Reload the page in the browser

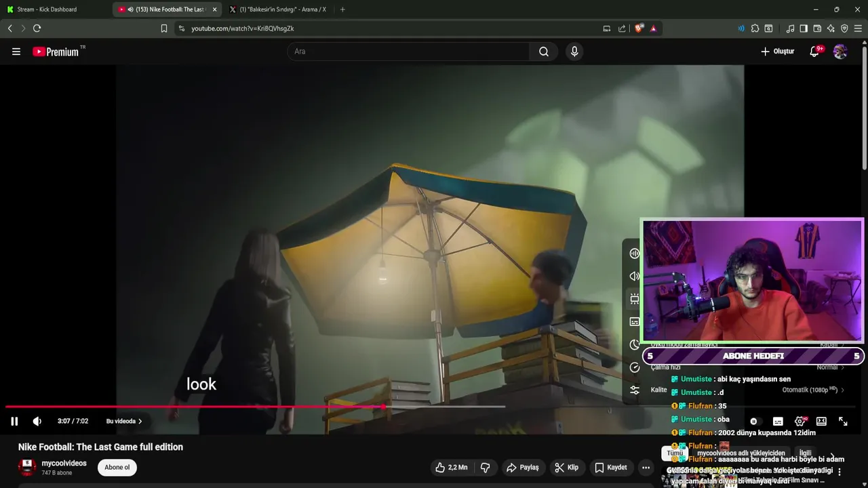pos(37,28)
